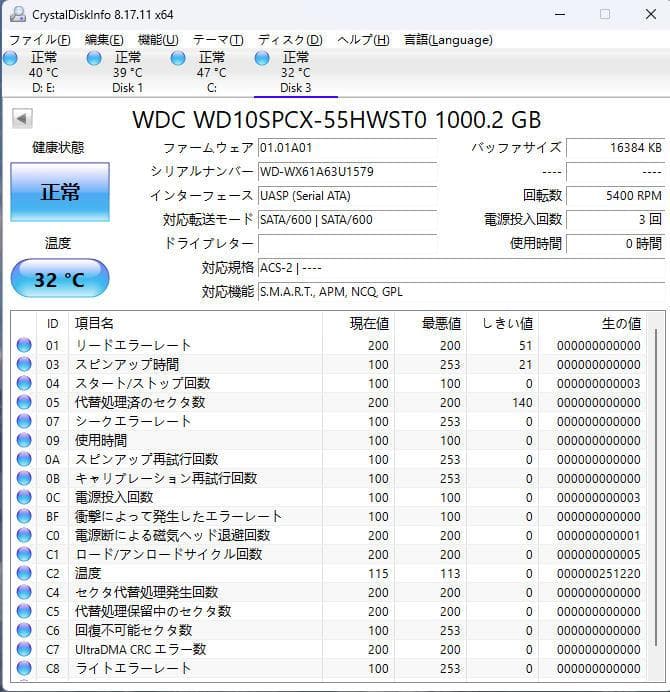The image size is (670, 692).
Task: Click the rotation rate field 5400 RPM
Action: 615,195
